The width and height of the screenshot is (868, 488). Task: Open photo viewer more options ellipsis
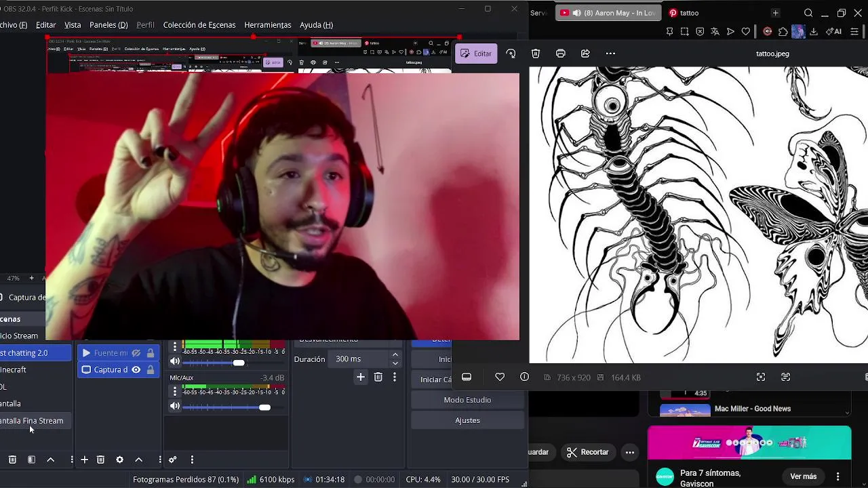[610, 54]
